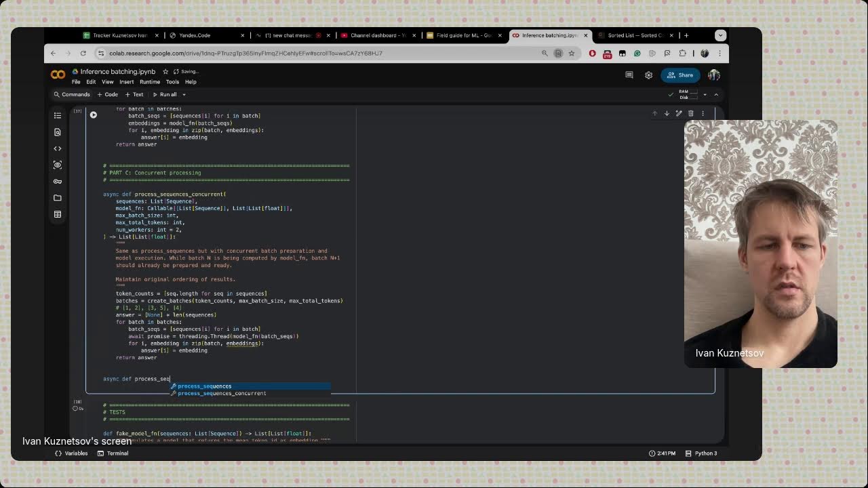This screenshot has width=868, height=488.
Task: Click the Ivan Kuznetsov video thumbnail
Action: pos(761,244)
